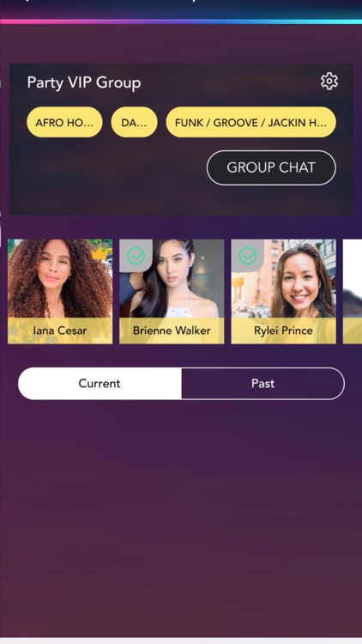The width and height of the screenshot is (362, 644).
Task: Select the FUNK / GROOVE / JACKIN H... tag
Action: click(x=250, y=123)
